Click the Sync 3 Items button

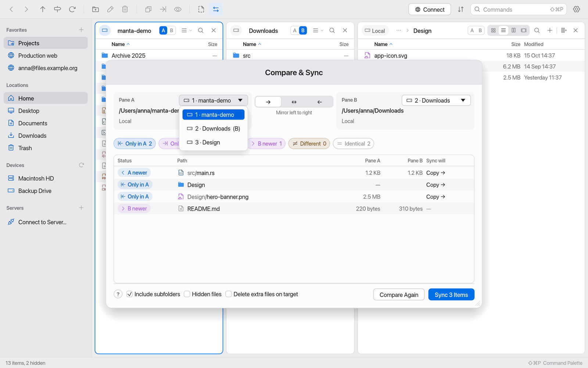coord(451,295)
